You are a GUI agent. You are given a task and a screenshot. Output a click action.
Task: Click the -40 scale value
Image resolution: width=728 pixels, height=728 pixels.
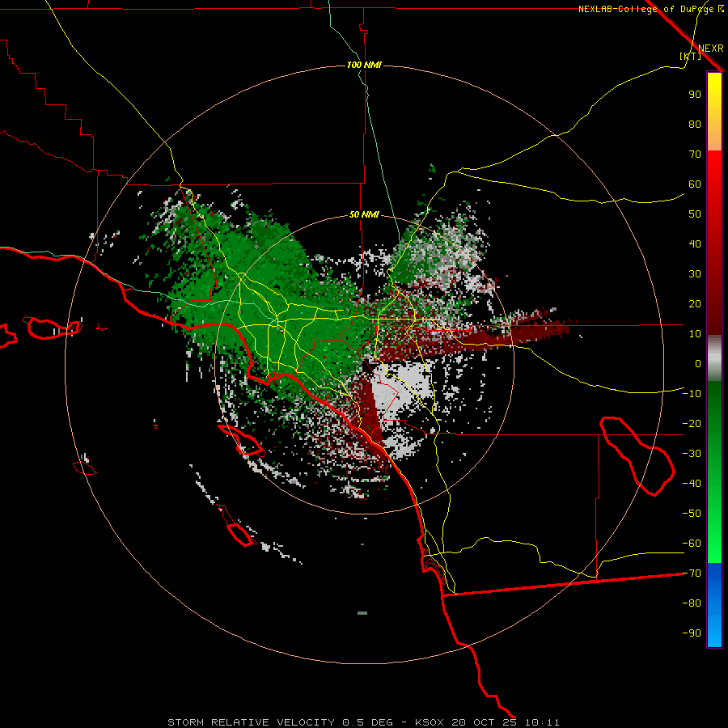pyautogui.click(x=692, y=484)
